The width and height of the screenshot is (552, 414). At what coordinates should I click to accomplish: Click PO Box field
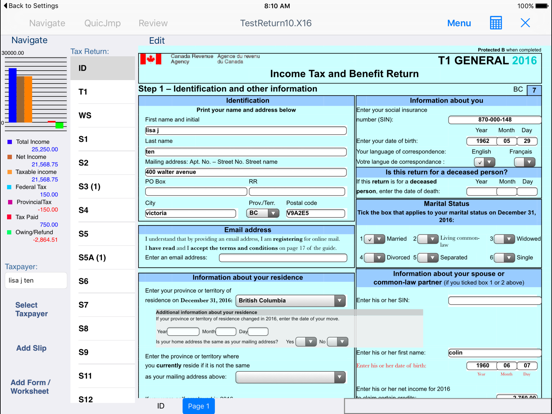click(196, 192)
